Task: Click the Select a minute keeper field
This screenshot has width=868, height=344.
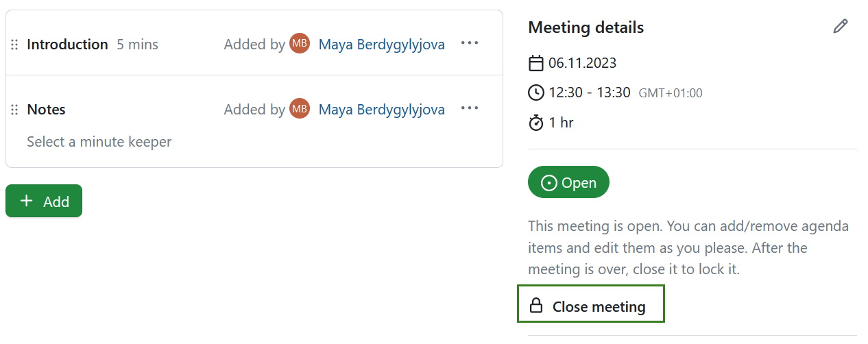Action: coord(99,142)
